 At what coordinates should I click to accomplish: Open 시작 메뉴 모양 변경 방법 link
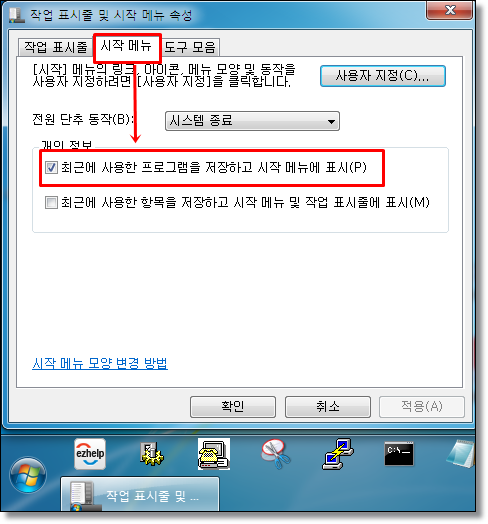click(x=100, y=363)
